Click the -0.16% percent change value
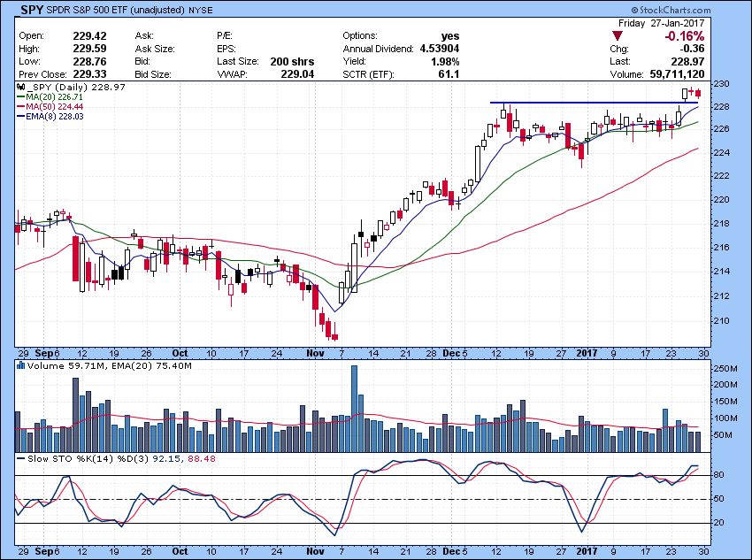The width and height of the screenshot is (752, 560). click(x=685, y=36)
